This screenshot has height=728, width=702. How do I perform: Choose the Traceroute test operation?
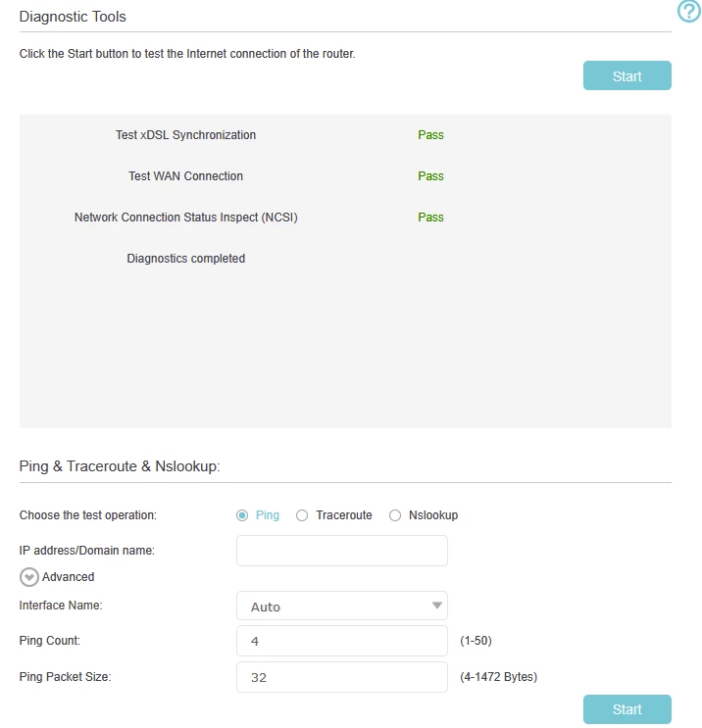[x=302, y=515]
